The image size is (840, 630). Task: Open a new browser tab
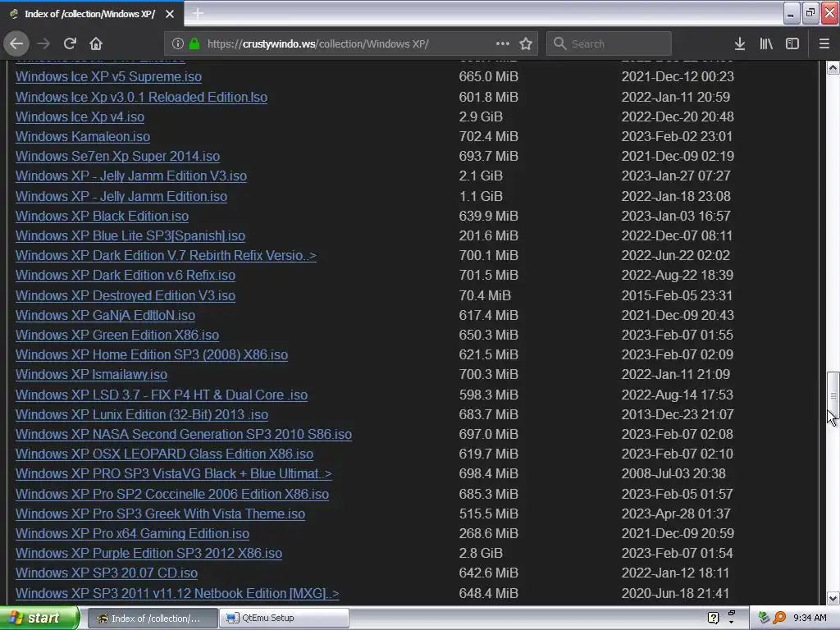[198, 13]
